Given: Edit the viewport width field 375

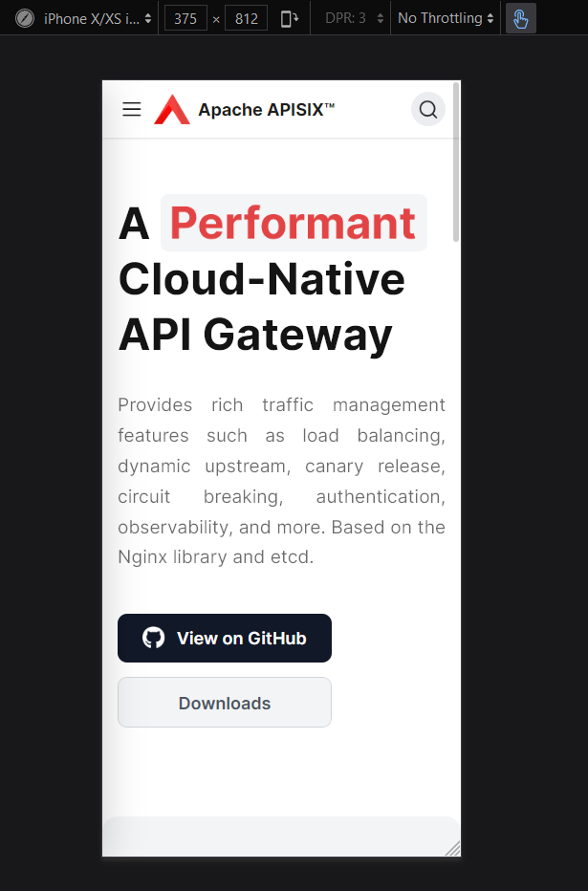Looking at the screenshot, I should click(x=185, y=19).
